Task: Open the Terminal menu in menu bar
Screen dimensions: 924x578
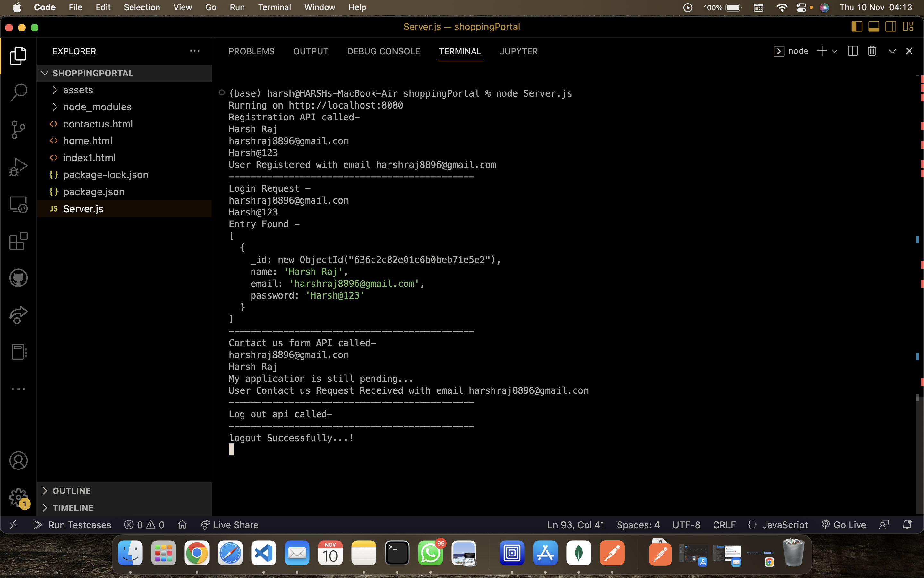Action: coord(275,7)
